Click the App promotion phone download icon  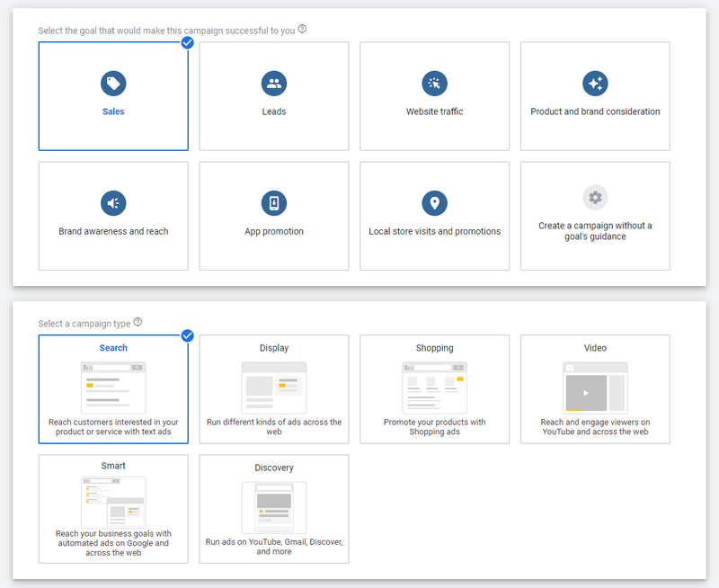(x=274, y=203)
